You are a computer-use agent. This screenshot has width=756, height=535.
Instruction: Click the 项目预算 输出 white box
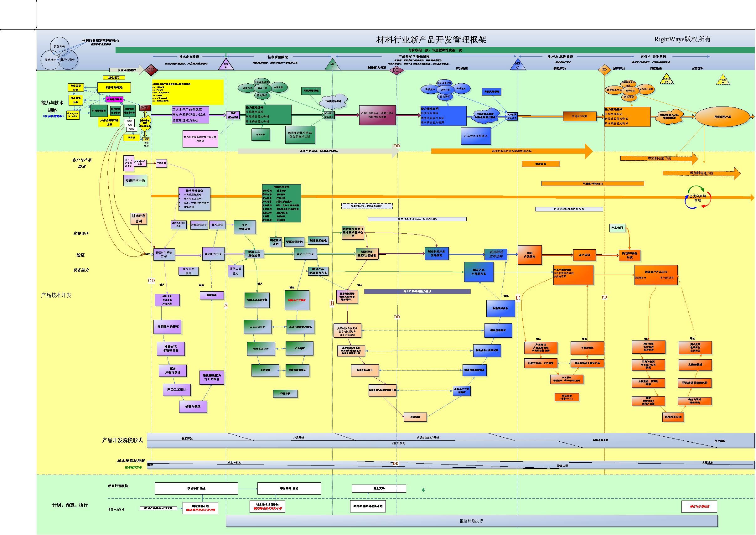[196, 488]
